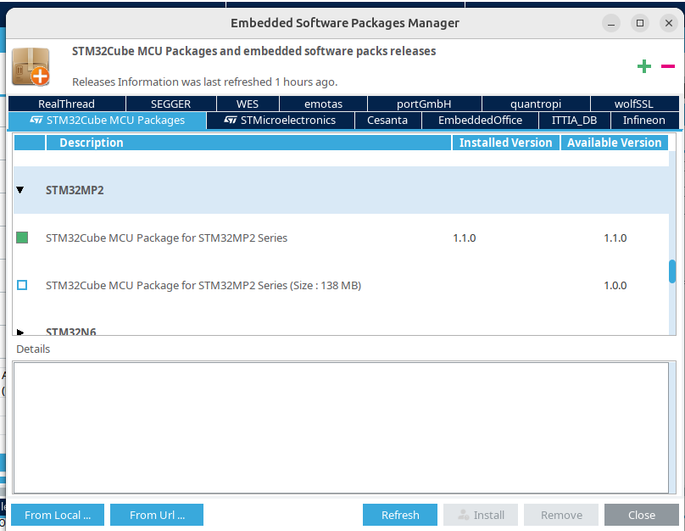Click the From Url button
The image size is (685, 531).
point(157,515)
